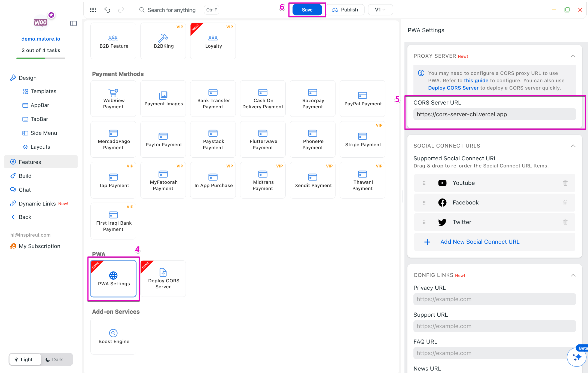Switch to Light theme
The height and width of the screenshot is (373, 588).
25,359
